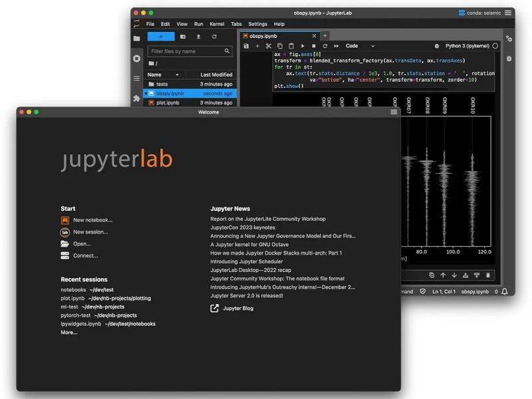532x399 pixels.
Task: Click Open... in the Start section
Action: click(76, 243)
